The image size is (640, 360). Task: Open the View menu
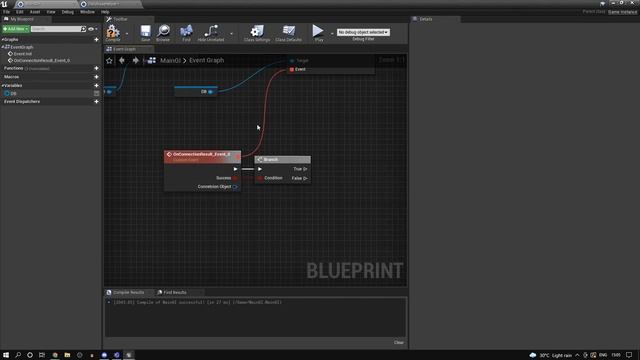point(51,12)
